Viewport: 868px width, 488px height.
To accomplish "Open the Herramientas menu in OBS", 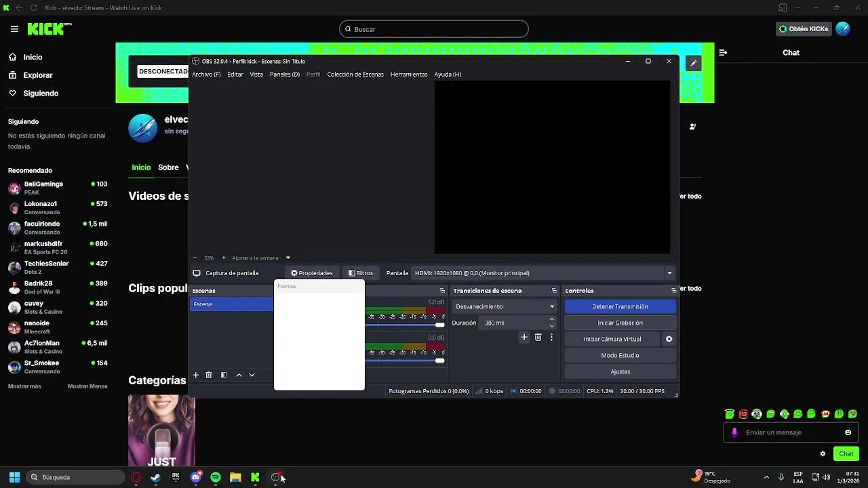I will pyautogui.click(x=409, y=75).
